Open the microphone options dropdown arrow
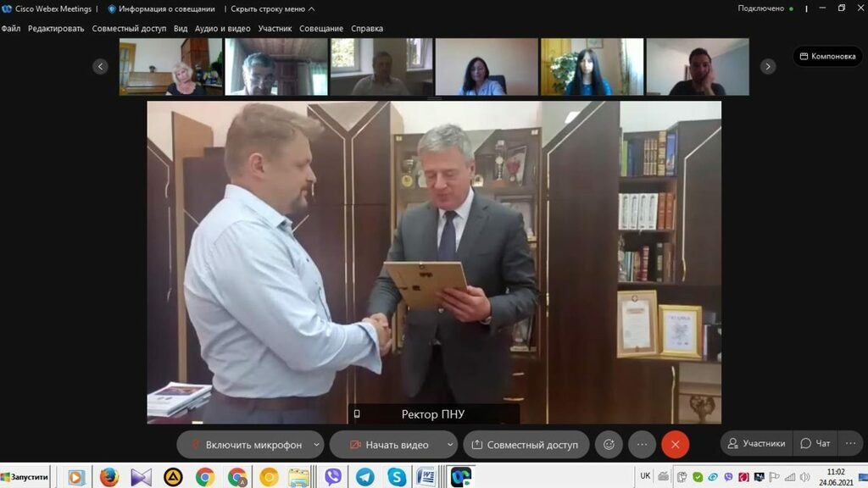The width and height of the screenshot is (868, 488). 317,445
